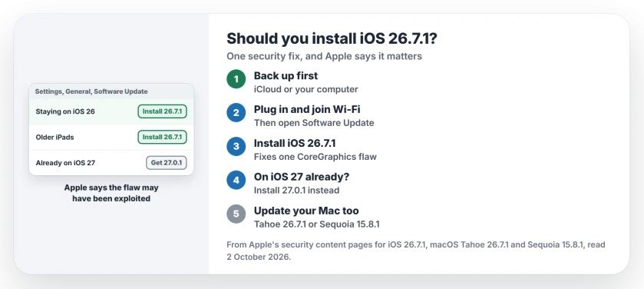Click 'Fixes one CoreGraphics flaw' text
This screenshot has height=289, width=644.
[315, 157]
